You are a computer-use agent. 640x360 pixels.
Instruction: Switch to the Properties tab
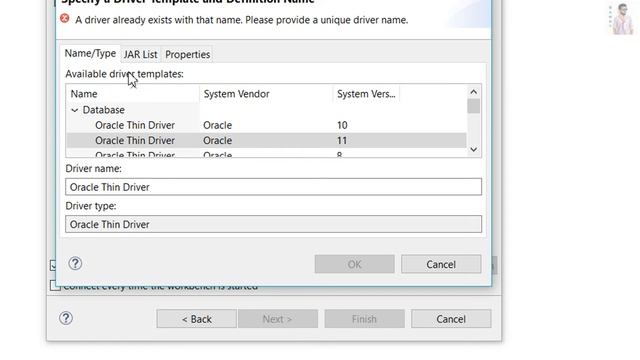187,54
